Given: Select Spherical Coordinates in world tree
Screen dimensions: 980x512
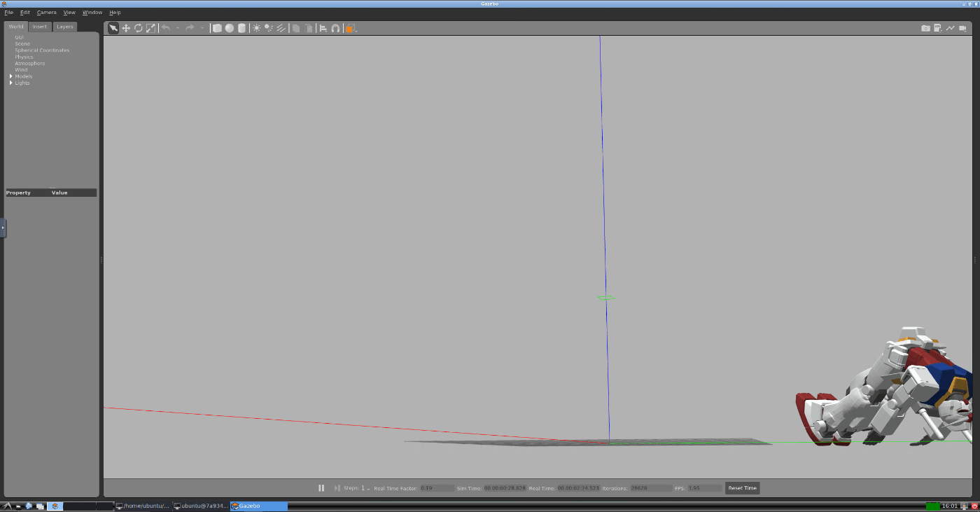Looking at the screenshot, I should click(42, 50).
